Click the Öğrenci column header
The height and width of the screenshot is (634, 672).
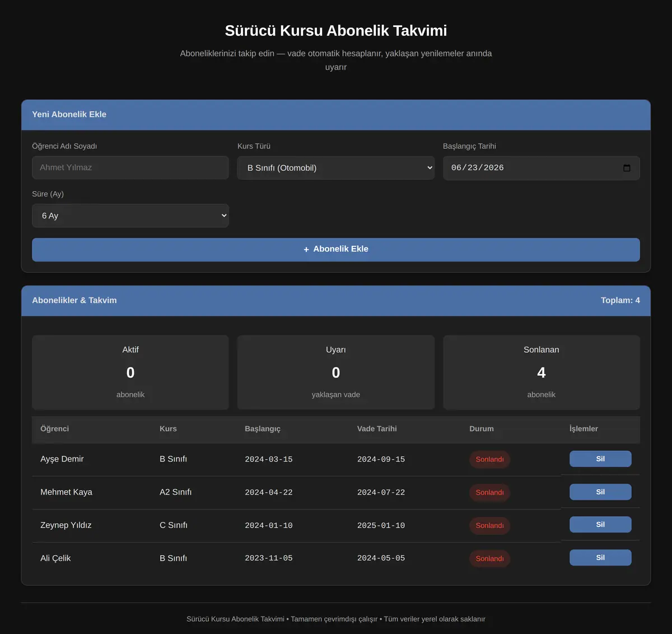[x=55, y=428]
